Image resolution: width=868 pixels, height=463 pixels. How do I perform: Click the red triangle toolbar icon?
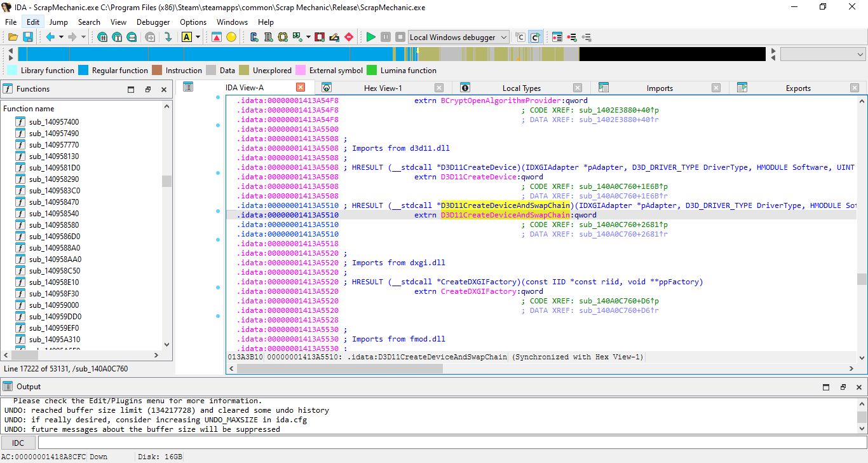[217, 38]
